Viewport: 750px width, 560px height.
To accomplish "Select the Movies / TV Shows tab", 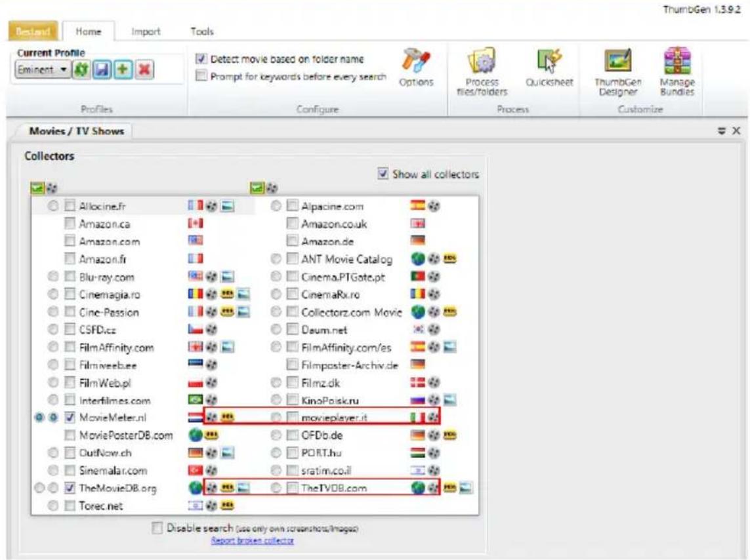I will (x=77, y=131).
